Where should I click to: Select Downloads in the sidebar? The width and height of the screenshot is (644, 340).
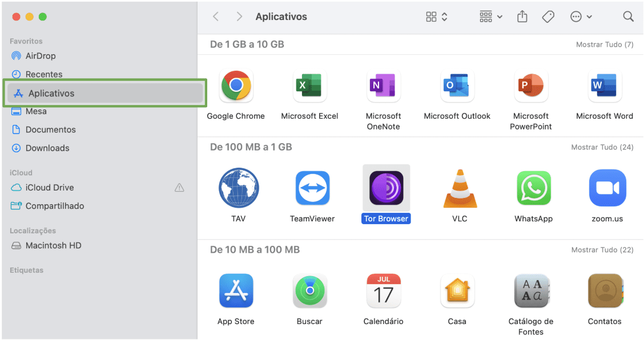47,148
